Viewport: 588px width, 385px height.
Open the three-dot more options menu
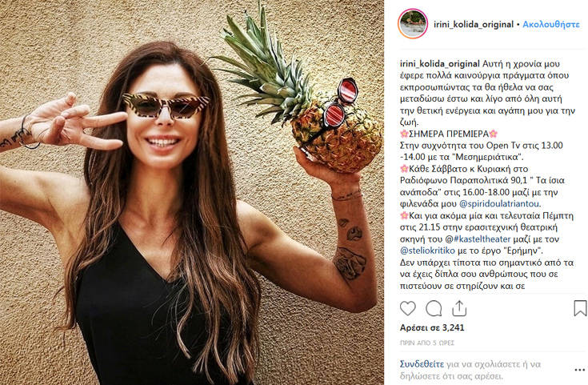point(579,370)
